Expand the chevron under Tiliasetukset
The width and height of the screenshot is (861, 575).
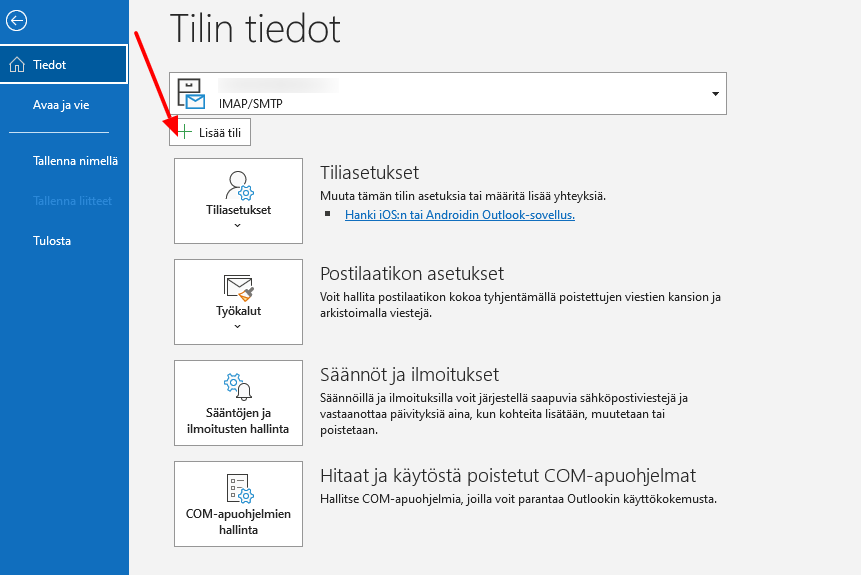[x=238, y=226]
